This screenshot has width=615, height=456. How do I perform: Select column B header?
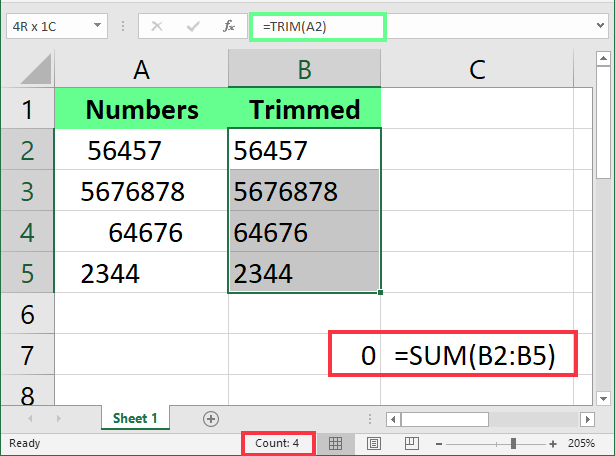[304, 69]
